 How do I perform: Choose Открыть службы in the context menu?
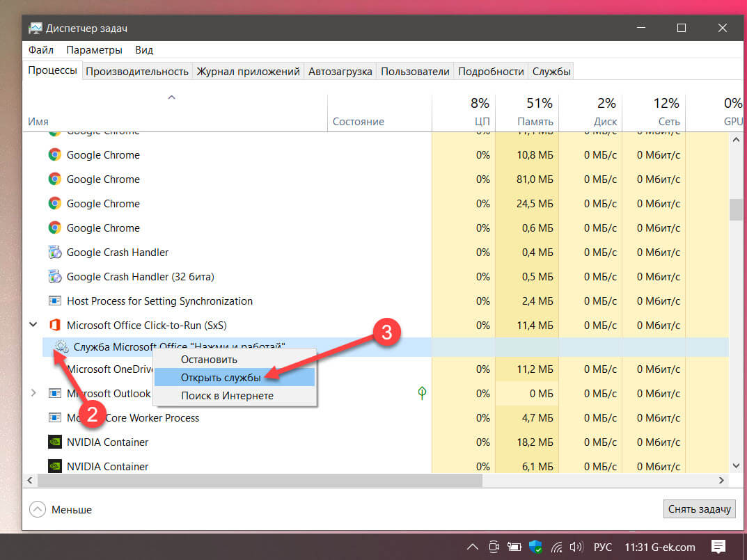point(235,378)
